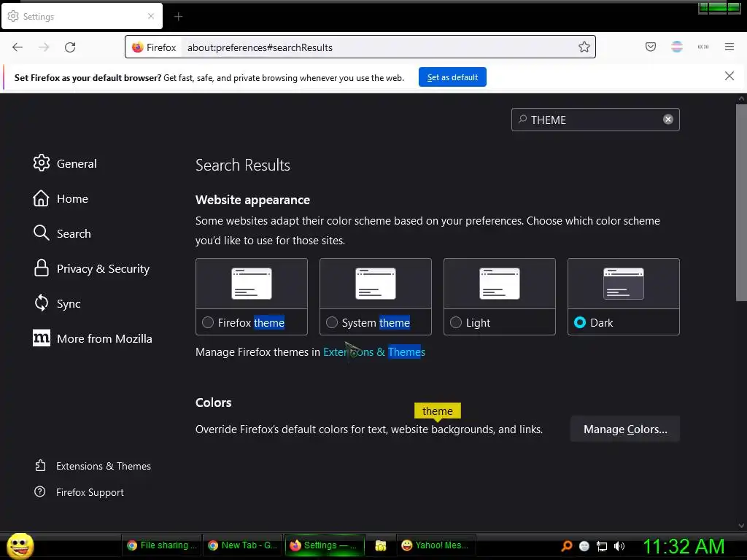This screenshot has height=560, width=747.
Task: Open the Save to Pocket button
Action: click(650, 47)
